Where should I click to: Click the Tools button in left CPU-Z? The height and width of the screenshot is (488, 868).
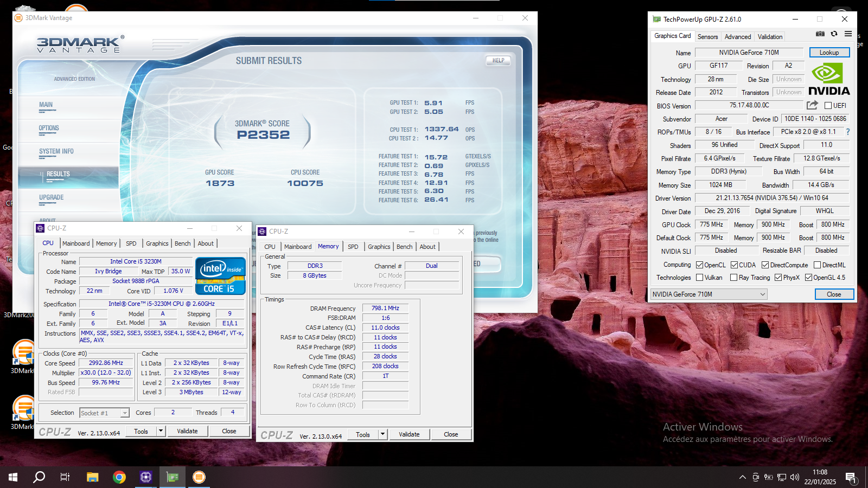[141, 431]
